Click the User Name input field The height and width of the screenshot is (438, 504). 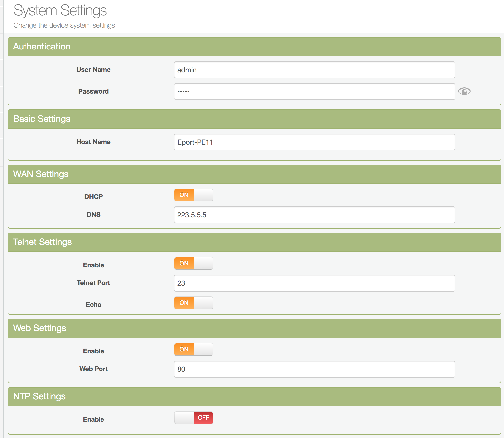tap(314, 70)
